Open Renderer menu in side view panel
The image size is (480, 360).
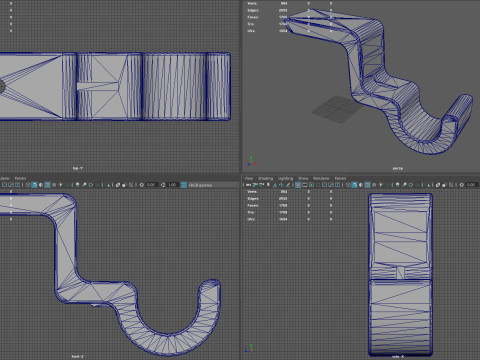pyautogui.click(x=321, y=178)
